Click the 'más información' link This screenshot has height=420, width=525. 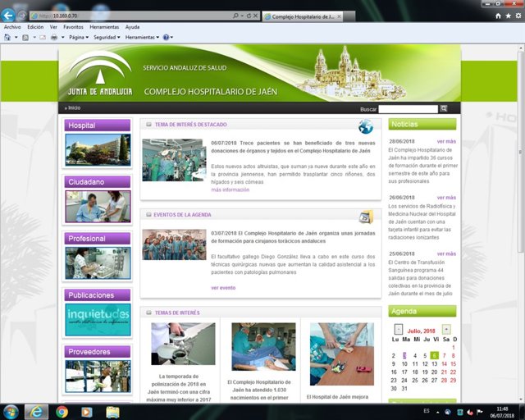pyautogui.click(x=230, y=189)
